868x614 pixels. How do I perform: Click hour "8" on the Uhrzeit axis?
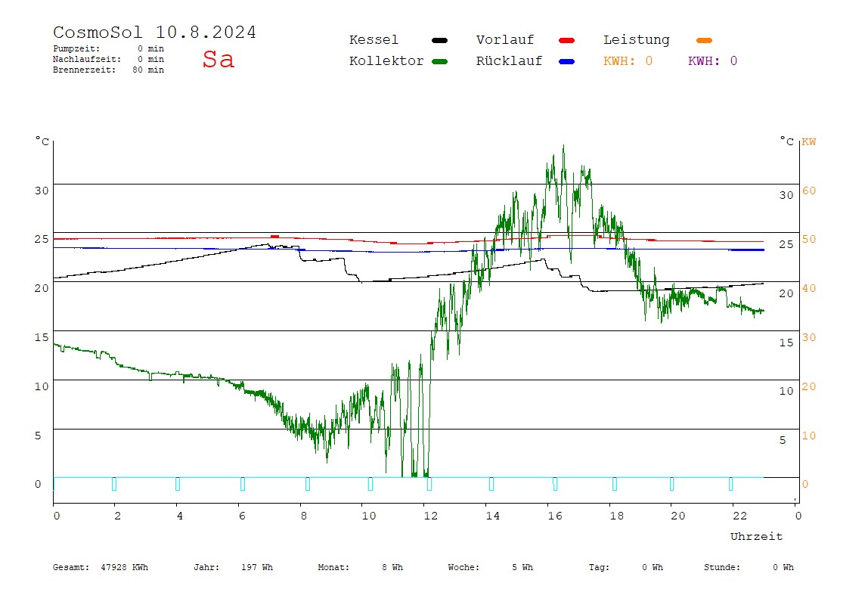point(303,516)
